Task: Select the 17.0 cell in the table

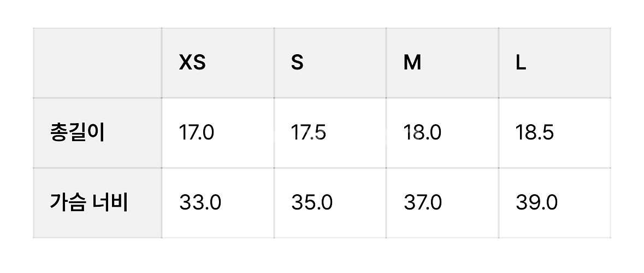Action: coord(197,133)
